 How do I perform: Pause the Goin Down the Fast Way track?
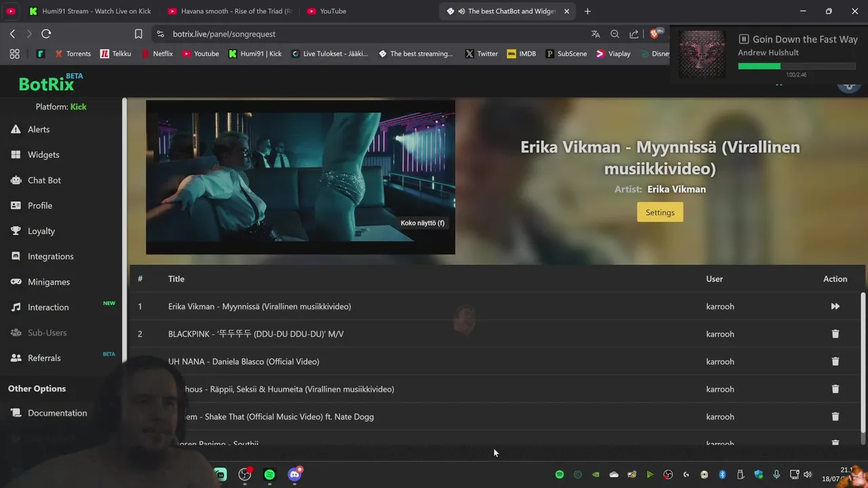coord(744,39)
